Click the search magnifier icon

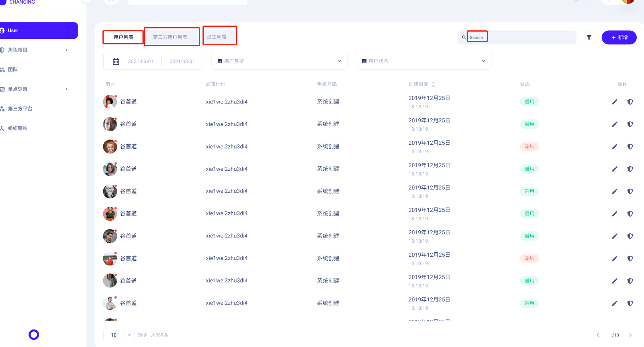(x=464, y=38)
